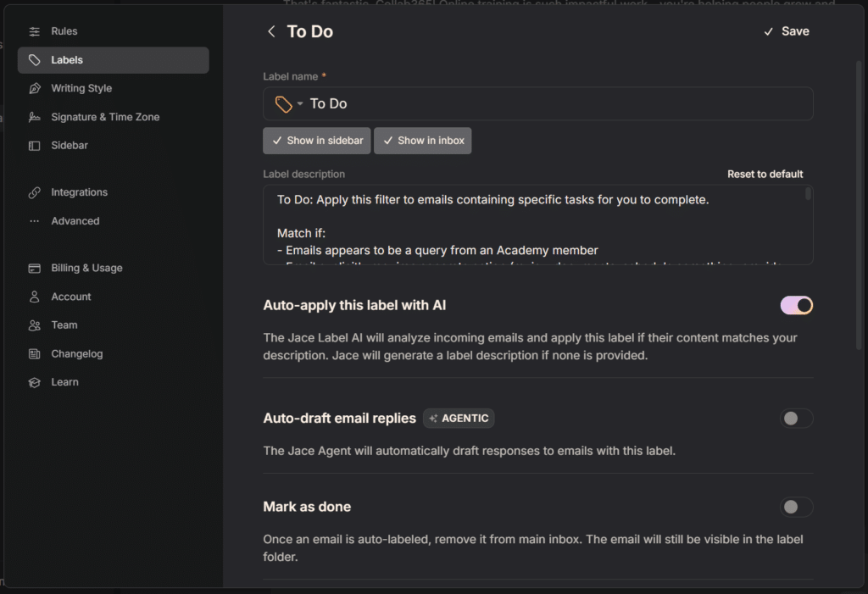The height and width of the screenshot is (594, 868).
Task: Click the Integrations link icon
Action: tap(35, 192)
